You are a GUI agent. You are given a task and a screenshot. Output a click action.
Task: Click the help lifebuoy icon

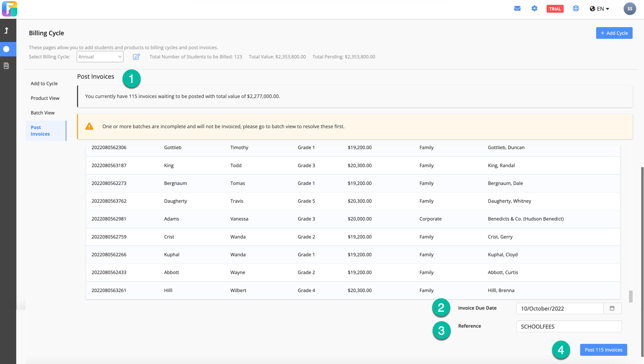[575, 9]
